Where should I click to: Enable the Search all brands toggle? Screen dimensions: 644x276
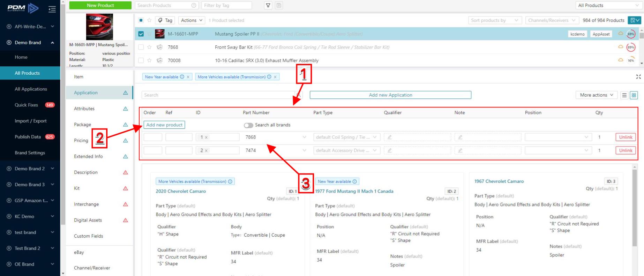click(x=248, y=125)
